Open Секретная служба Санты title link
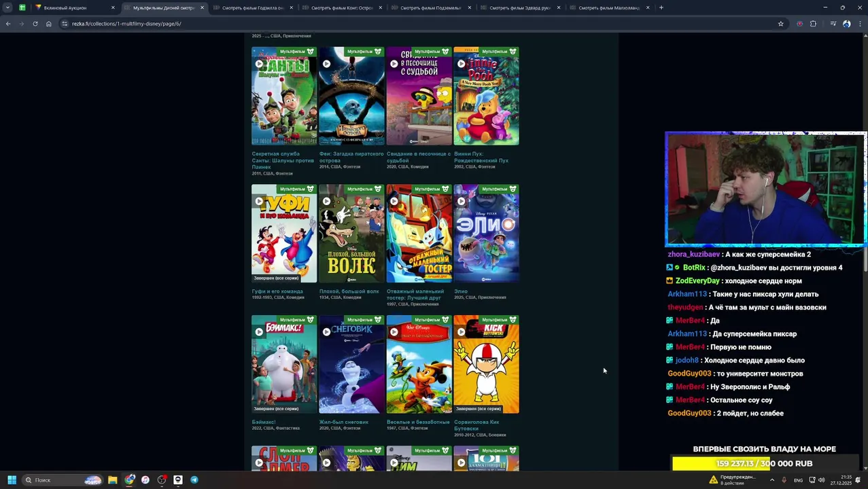 click(283, 160)
